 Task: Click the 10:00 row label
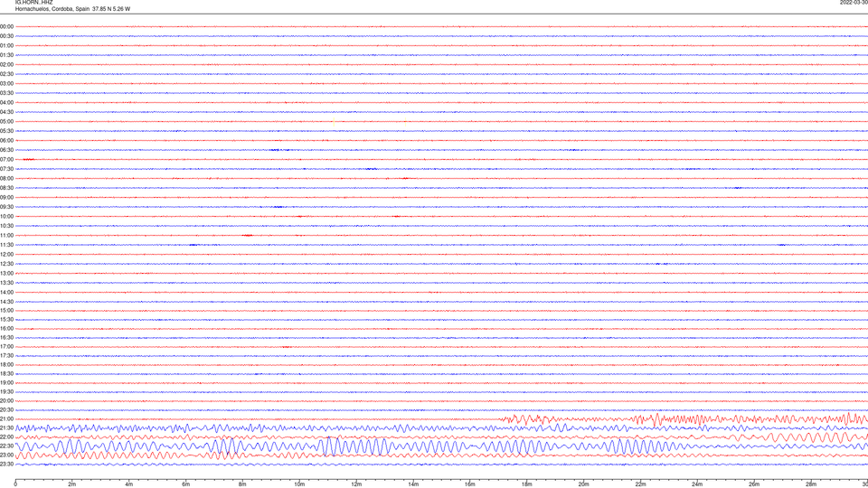(x=6, y=217)
